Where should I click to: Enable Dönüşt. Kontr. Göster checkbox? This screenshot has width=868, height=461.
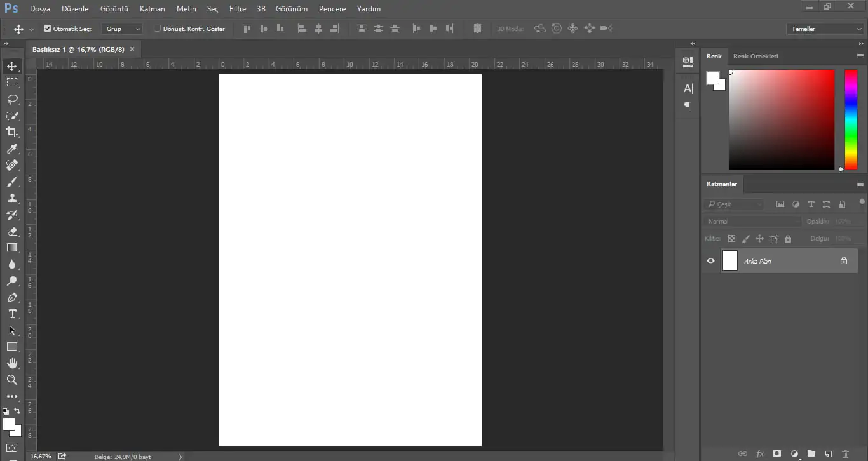158,29
